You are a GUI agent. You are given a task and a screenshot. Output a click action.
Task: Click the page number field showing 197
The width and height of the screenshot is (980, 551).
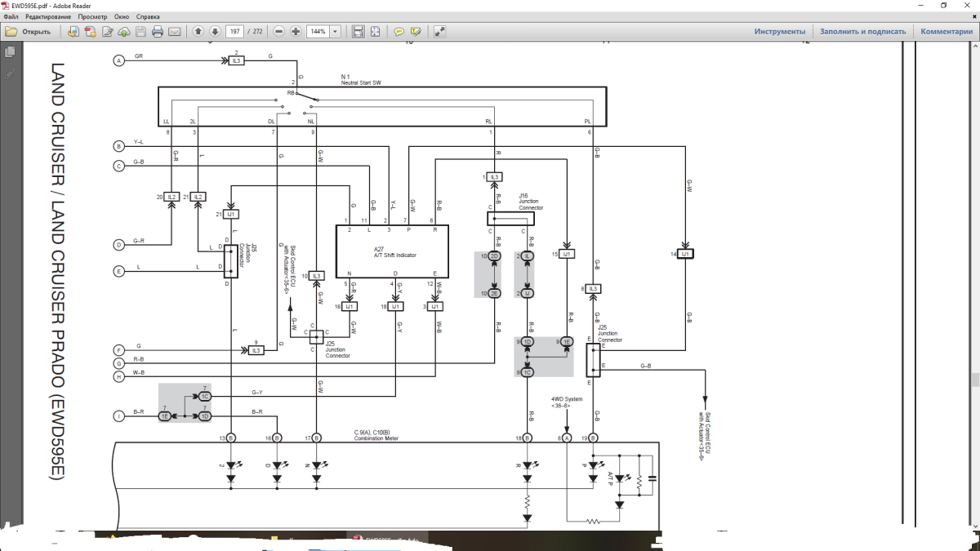[235, 32]
